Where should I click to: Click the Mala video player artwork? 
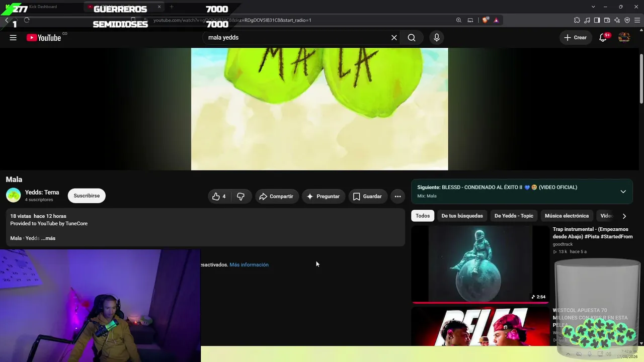(319, 109)
